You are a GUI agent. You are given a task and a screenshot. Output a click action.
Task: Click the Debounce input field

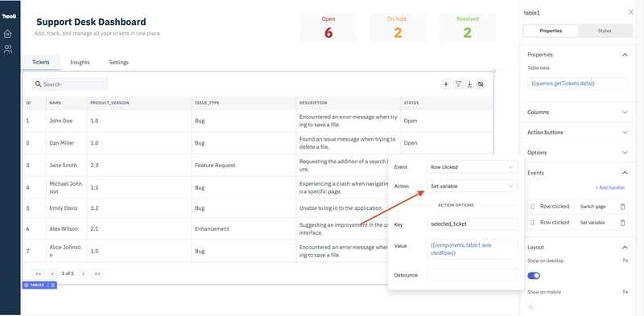point(472,275)
